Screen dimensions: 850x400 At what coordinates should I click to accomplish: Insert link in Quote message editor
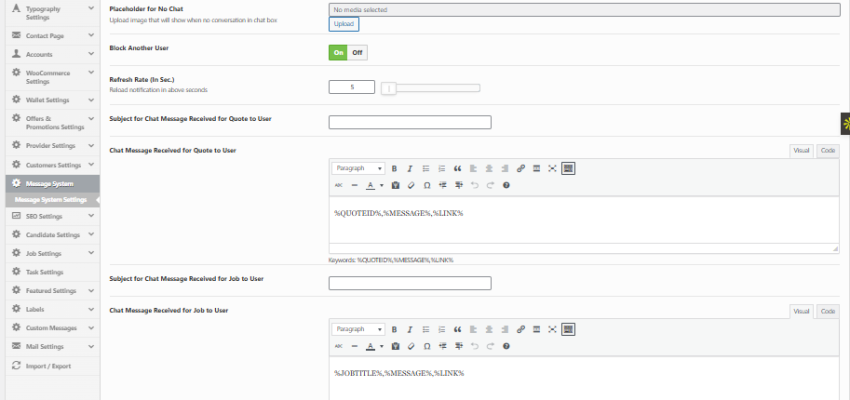[x=520, y=168]
